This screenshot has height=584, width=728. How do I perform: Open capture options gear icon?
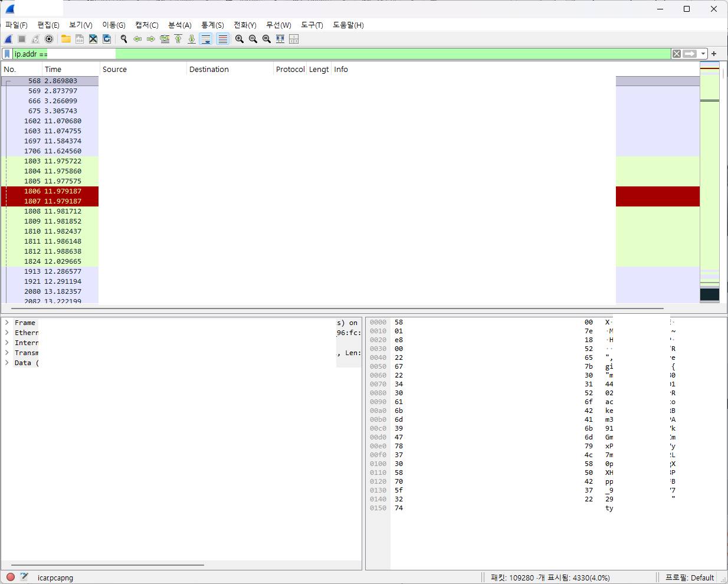coord(49,39)
